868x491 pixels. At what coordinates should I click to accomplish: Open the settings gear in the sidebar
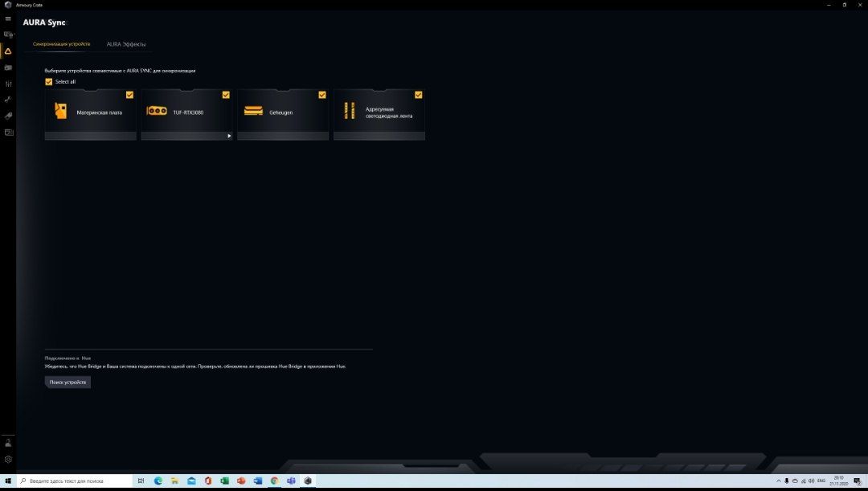[x=8, y=459]
